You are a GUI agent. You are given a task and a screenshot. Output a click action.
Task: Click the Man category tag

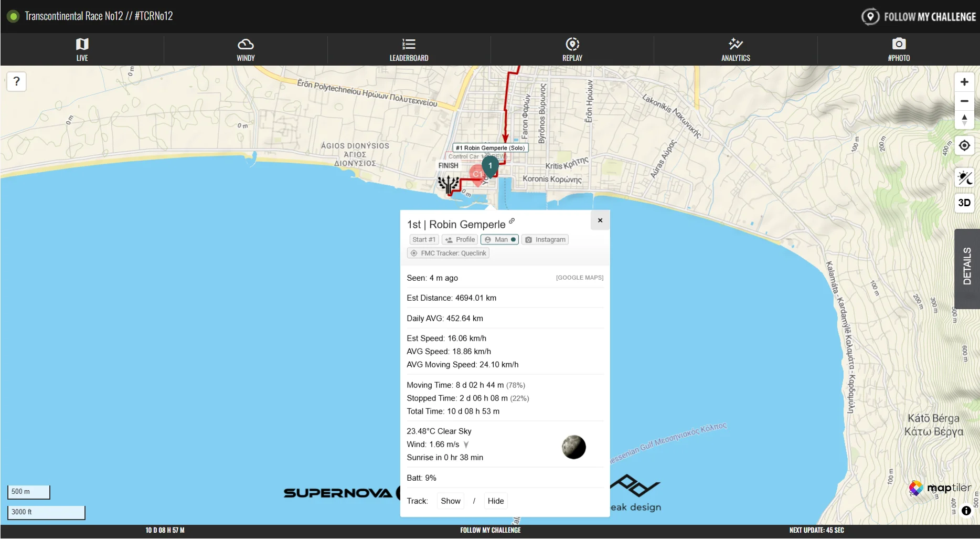tap(500, 240)
